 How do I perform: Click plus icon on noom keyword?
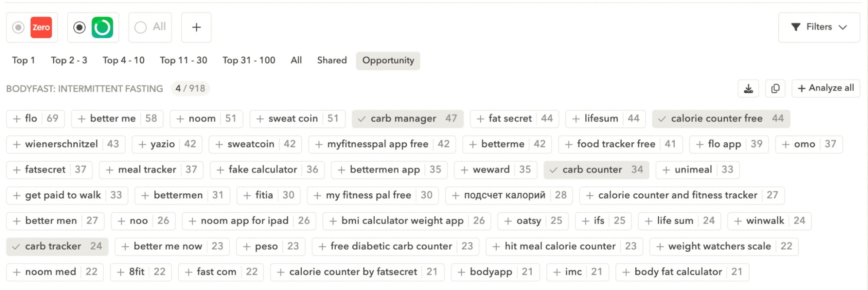click(x=180, y=119)
